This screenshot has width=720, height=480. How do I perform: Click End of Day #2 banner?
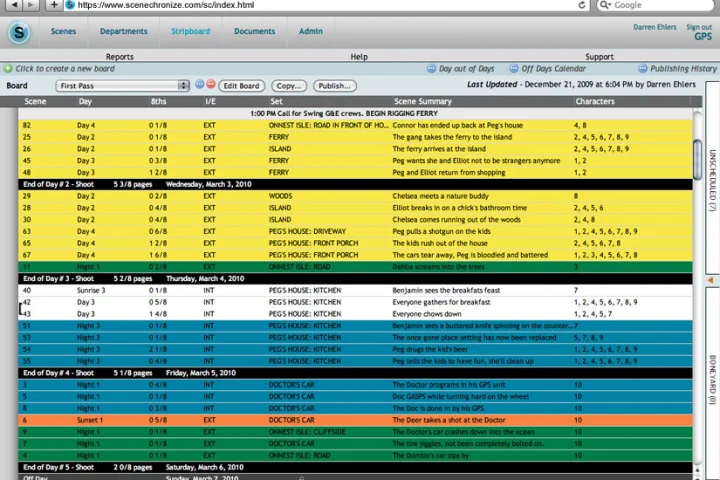[355, 184]
